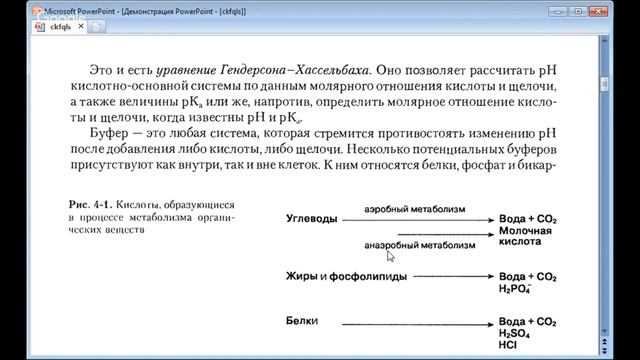Click the title bar text 'Microsoft PowerPoint'
The image size is (640, 360).
tap(80, 11)
